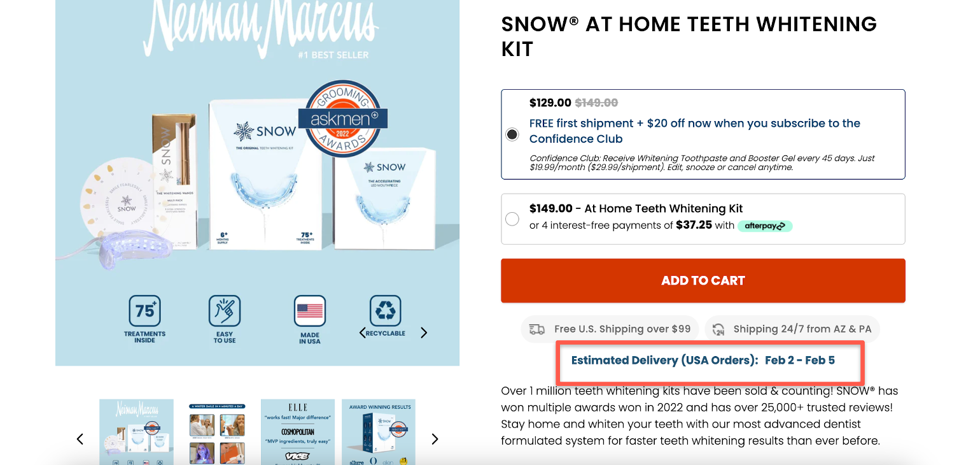Click the Easy To Use hand icon
980x465 pixels.
225,311
